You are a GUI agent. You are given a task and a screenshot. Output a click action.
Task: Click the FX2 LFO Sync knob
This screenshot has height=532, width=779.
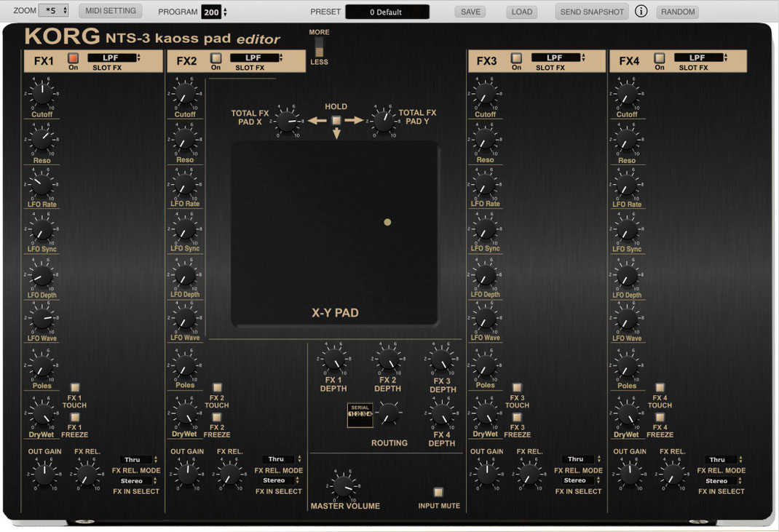pyautogui.click(x=185, y=229)
